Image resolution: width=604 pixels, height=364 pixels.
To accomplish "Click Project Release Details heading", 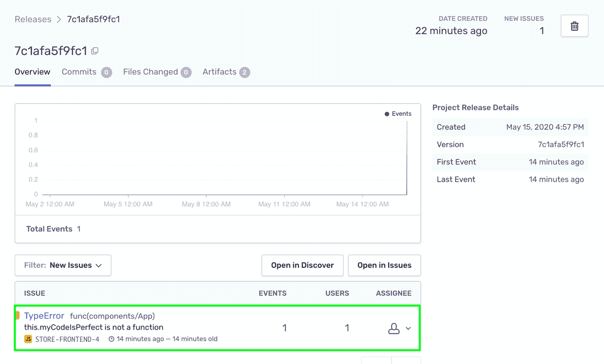I will pyautogui.click(x=476, y=108).
